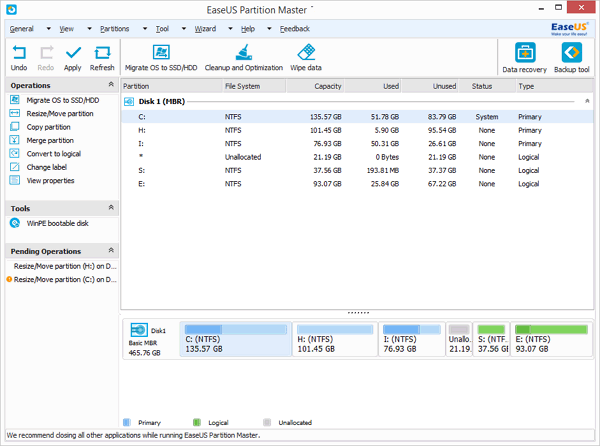Apply pending operations with the checkmark

click(73, 58)
